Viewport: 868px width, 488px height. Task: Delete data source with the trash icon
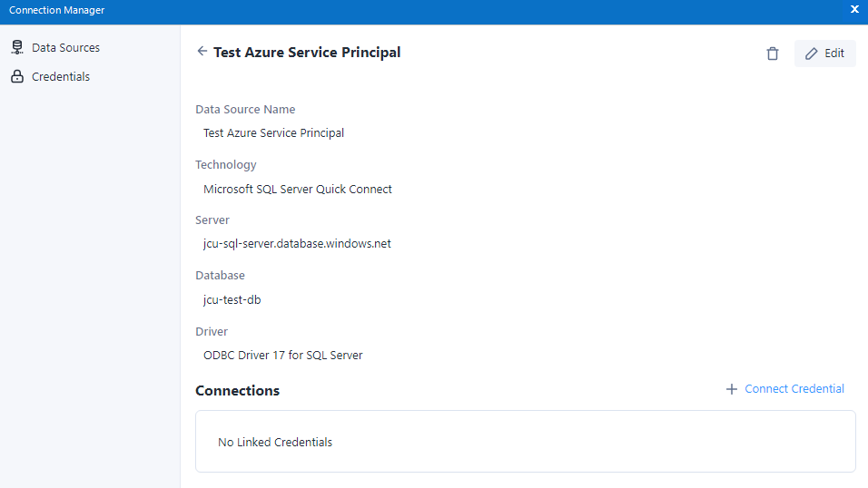[773, 54]
